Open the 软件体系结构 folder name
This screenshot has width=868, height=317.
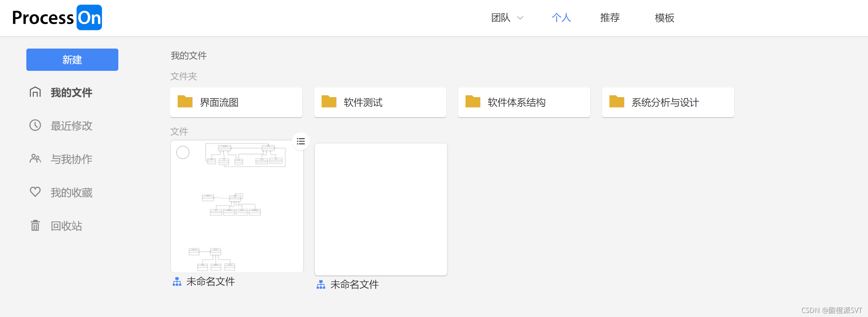[517, 102]
